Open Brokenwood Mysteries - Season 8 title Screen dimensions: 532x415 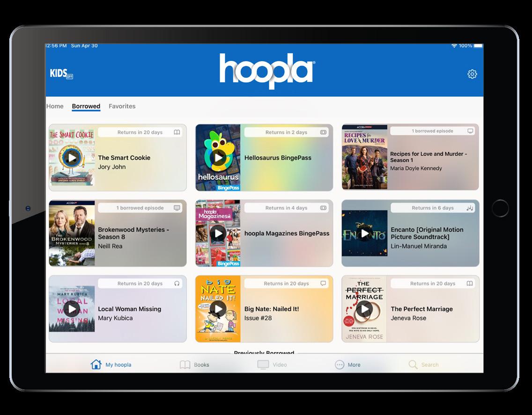133,233
